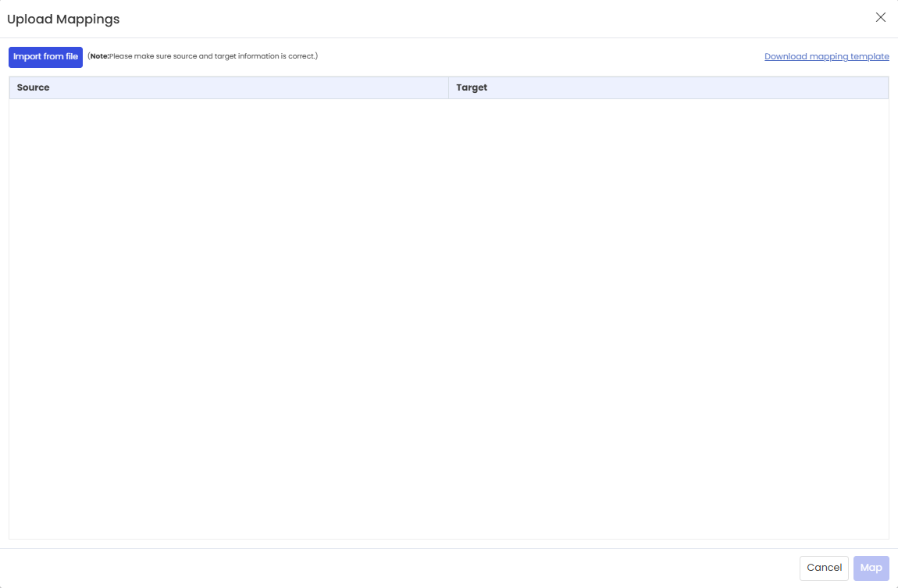This screenshot has width=898, height=588.
Task: Select the Target column header
Action: click(668, 87)
